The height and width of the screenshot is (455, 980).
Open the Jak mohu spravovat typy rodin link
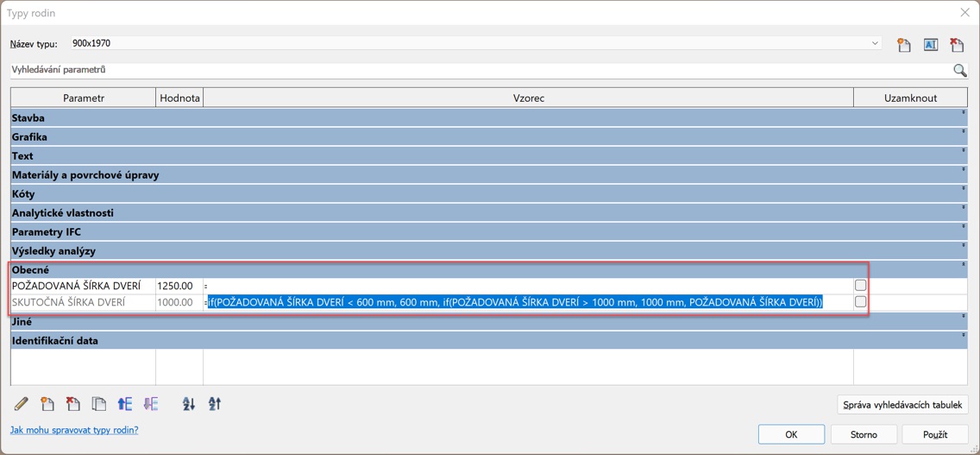[x=74, y=430]
